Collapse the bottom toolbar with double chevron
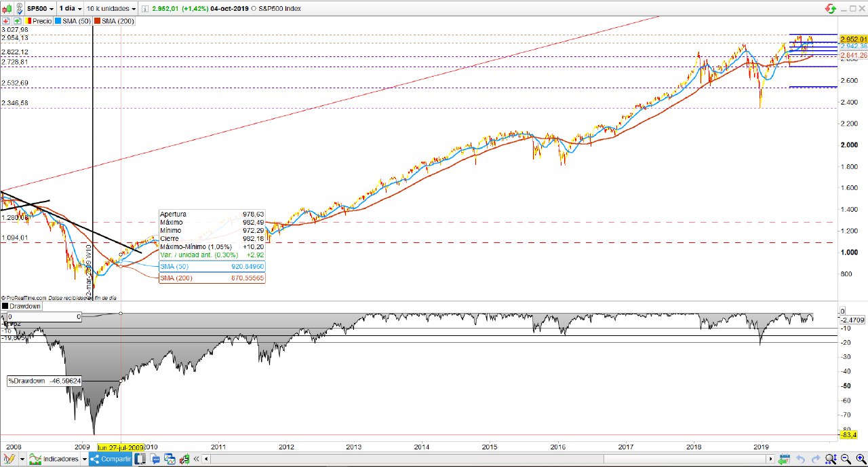The image size is (868, 467). point(196,459)
